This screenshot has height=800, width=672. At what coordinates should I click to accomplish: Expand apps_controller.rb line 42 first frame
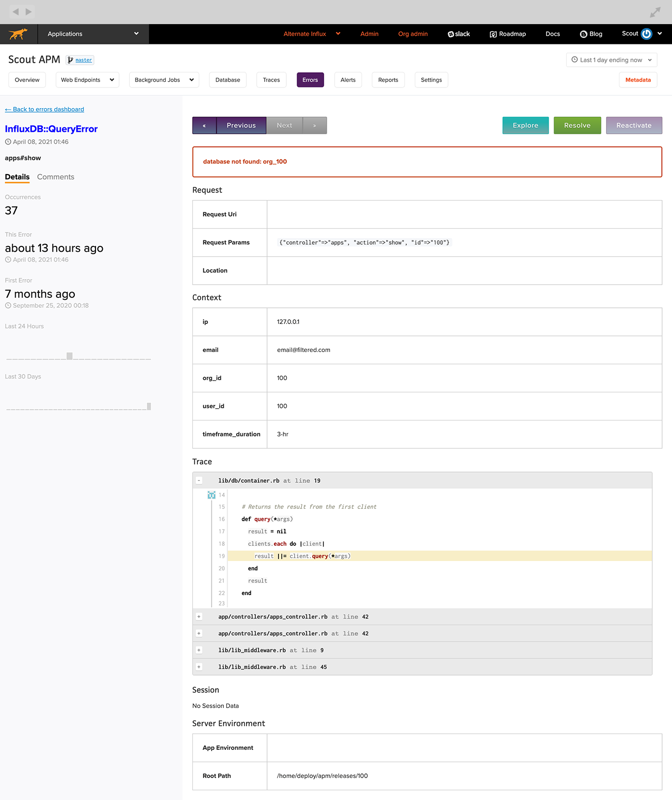pyautogui.click(x=199, y=617)
